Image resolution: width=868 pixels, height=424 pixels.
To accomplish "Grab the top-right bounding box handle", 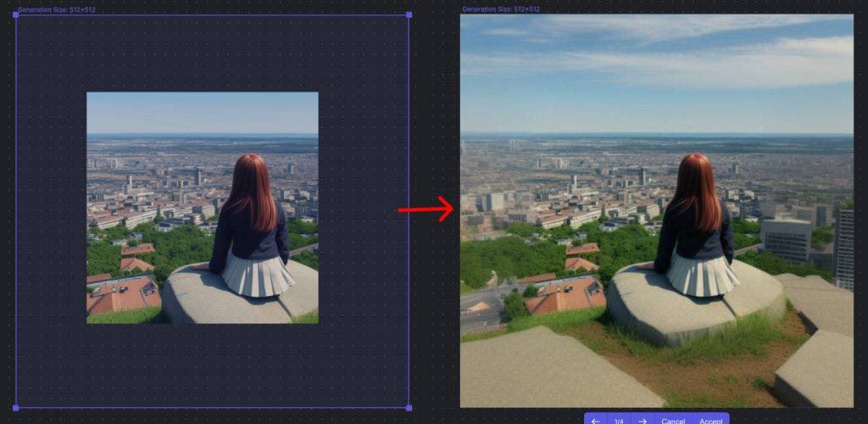I will (x=409, y=15).
